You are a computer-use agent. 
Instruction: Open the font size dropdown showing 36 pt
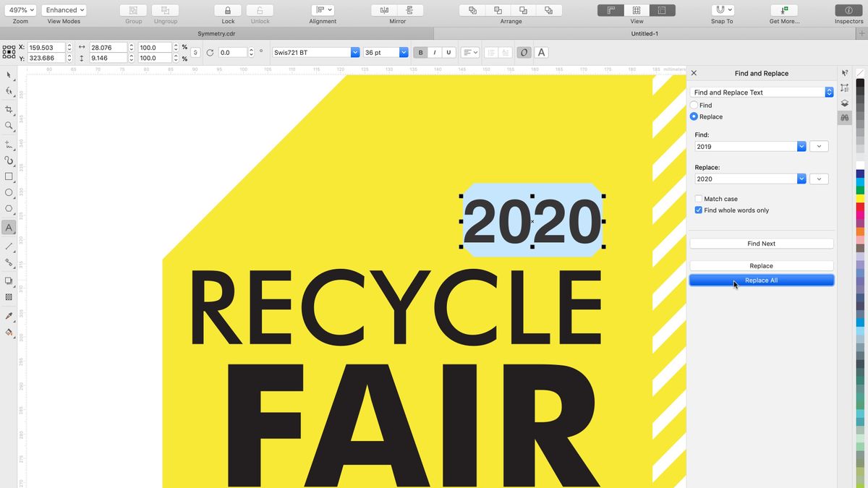click(404, 52)
